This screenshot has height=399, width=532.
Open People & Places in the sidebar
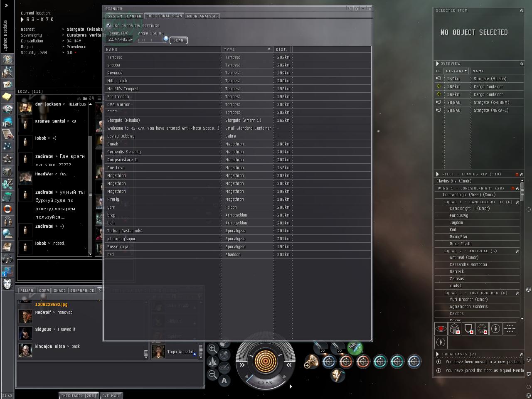[7, 72]
